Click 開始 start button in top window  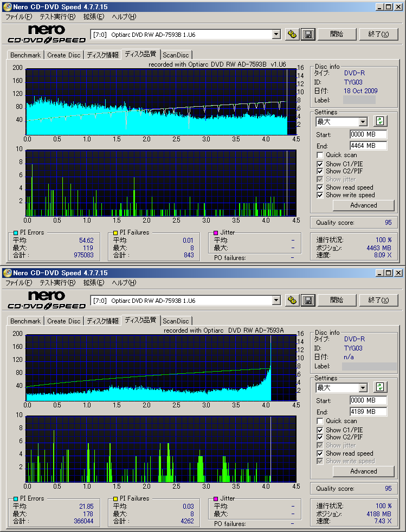337,34
